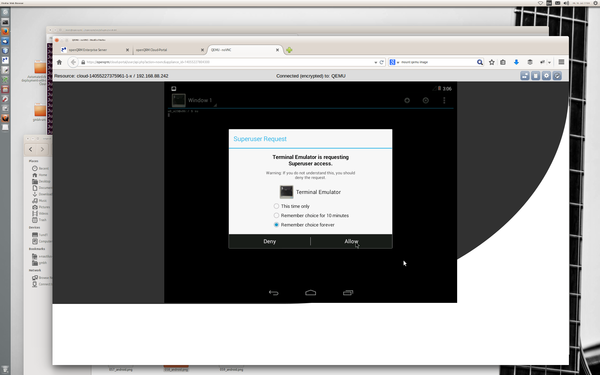This screenshot has height=375, width=600.
Task: Allow Superuser access in the dialog
Action: pos(351,241)
